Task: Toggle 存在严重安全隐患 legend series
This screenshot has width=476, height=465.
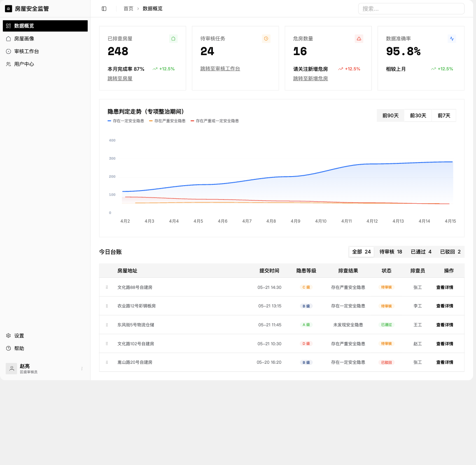Action: click(167, 121)
